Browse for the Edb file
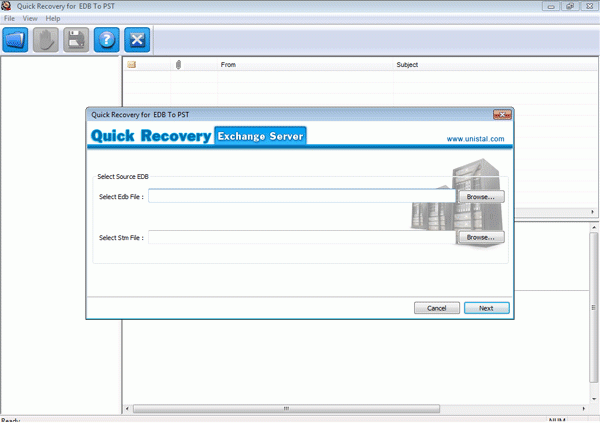Screen dimensions: 600x423 481,197
